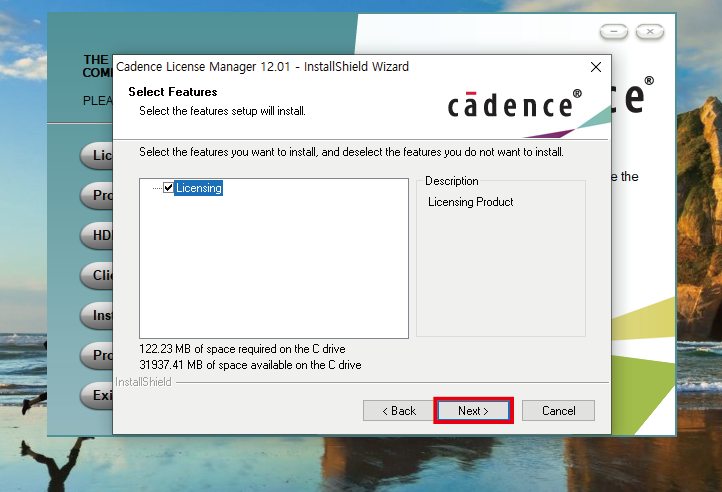Click the HD button in the background installer
The height and width of the screenshot is (492, 722).
coord(96,235)
